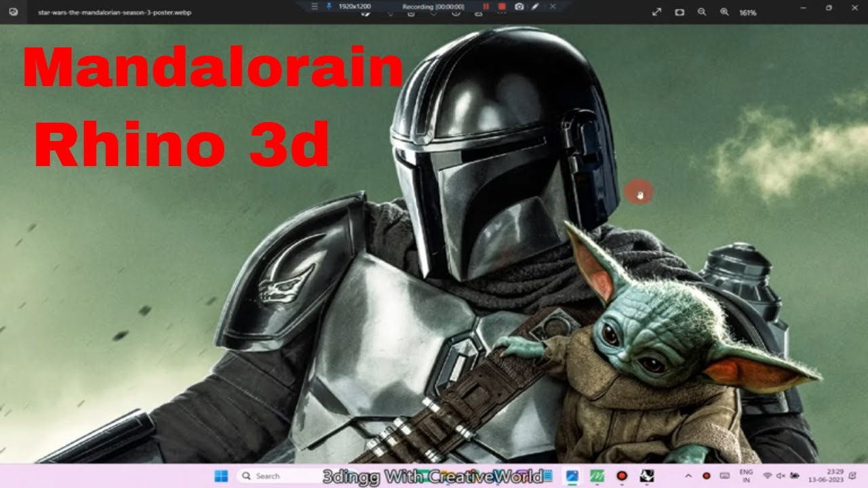Open the notification center bell icon
Viewport: 868px width, 488px height.
click(852, 476)
